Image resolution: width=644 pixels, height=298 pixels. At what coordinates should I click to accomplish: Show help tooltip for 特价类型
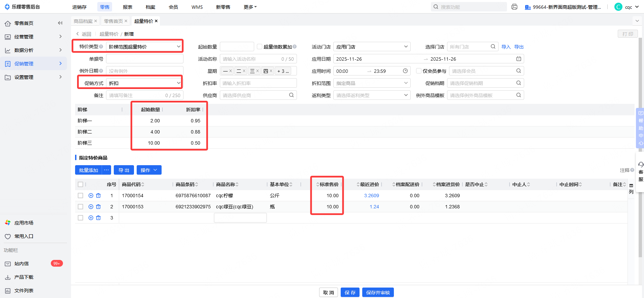coord(101,47)
